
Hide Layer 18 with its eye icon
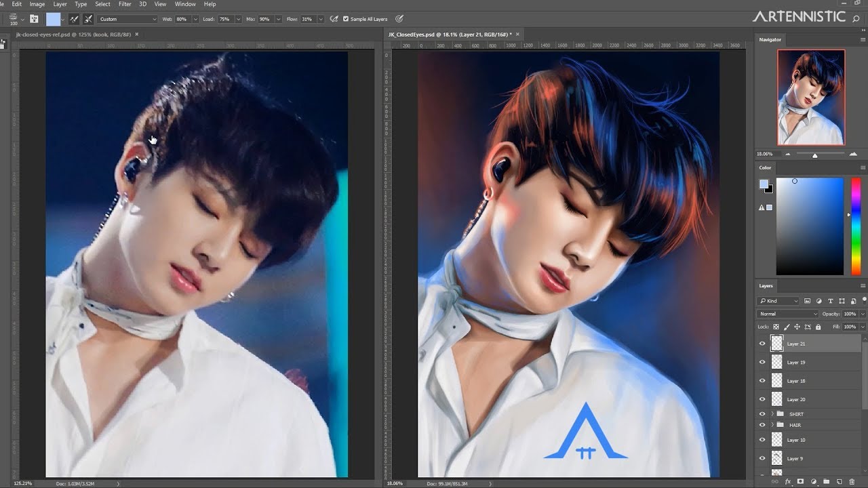coord(762,381)
